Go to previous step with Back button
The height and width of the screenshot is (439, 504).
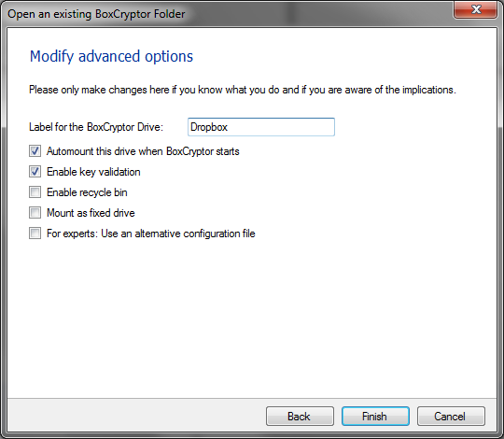(x=300, y=417)
